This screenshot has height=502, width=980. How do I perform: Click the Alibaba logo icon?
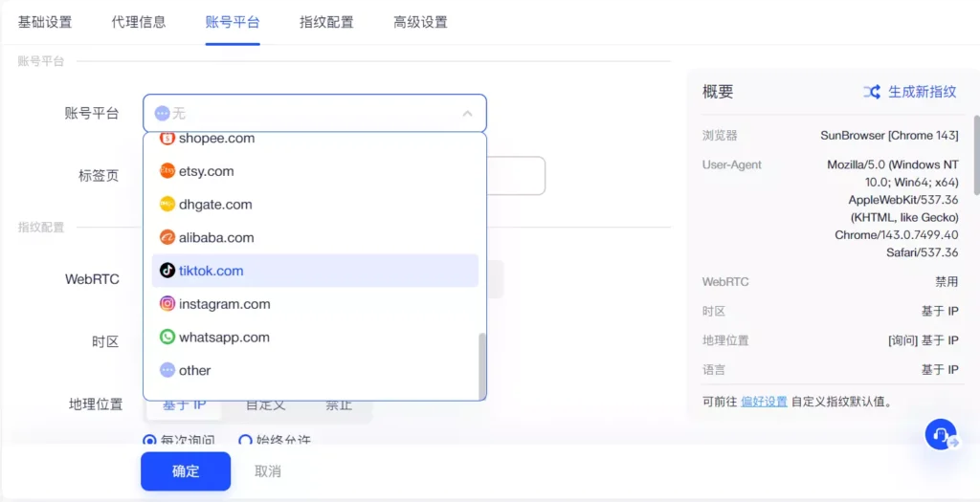tap(167, 238)
